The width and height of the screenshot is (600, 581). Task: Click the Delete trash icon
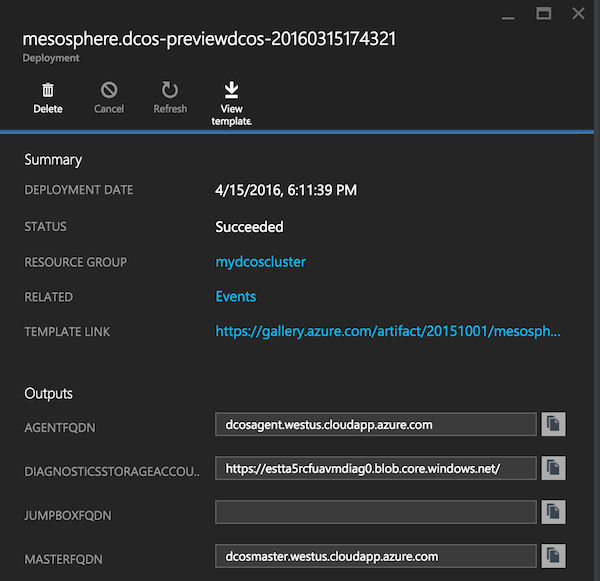(x=48, y=90)
